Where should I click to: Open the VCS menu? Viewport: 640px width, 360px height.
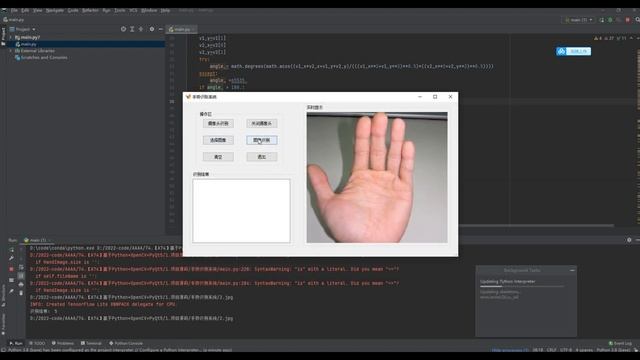pyautogui.click(x=133, y=10)
